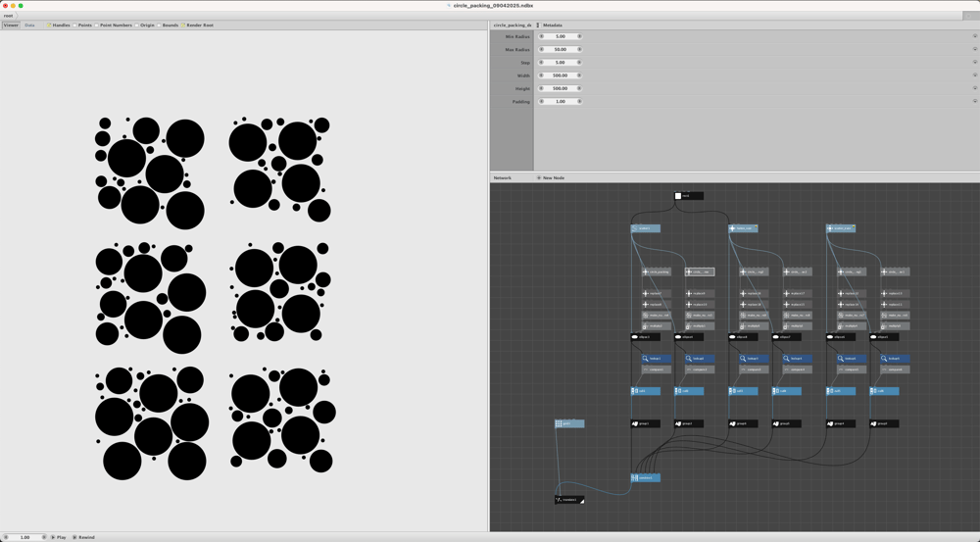The image size is (980, 542).
Task: Select the ellipse8 node
Action: (743, 337)
